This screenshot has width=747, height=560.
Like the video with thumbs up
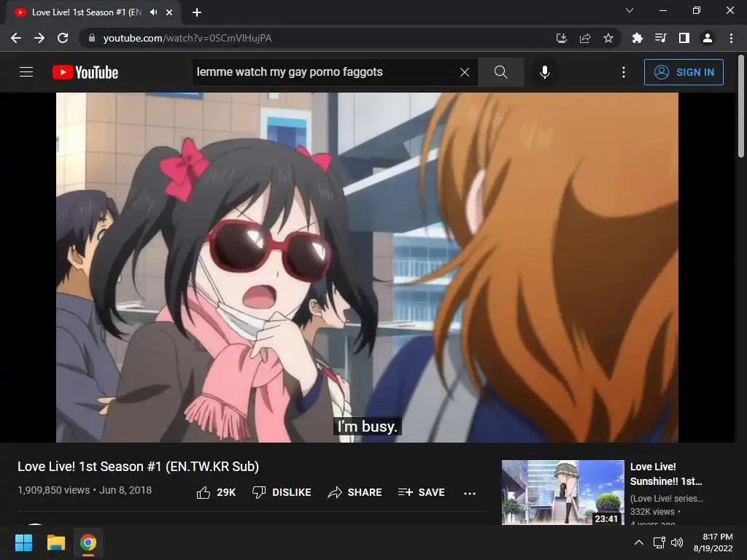click(216, 492)
